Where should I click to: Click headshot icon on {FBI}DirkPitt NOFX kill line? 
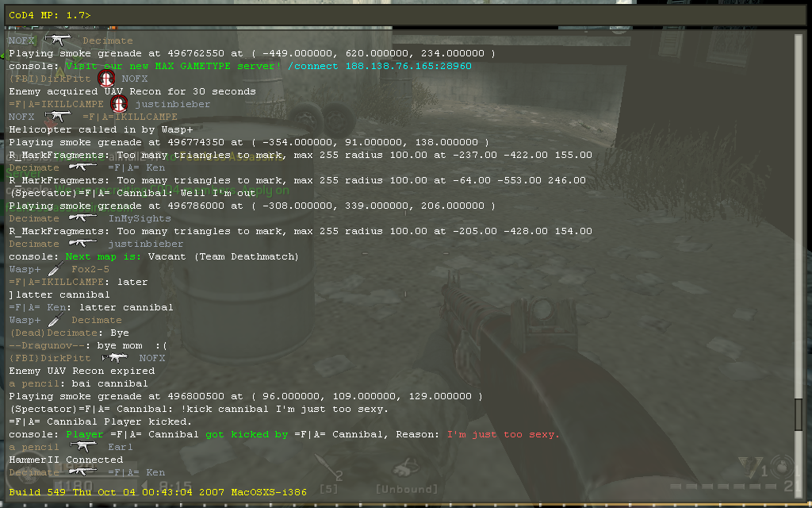[x=106, y=79]
